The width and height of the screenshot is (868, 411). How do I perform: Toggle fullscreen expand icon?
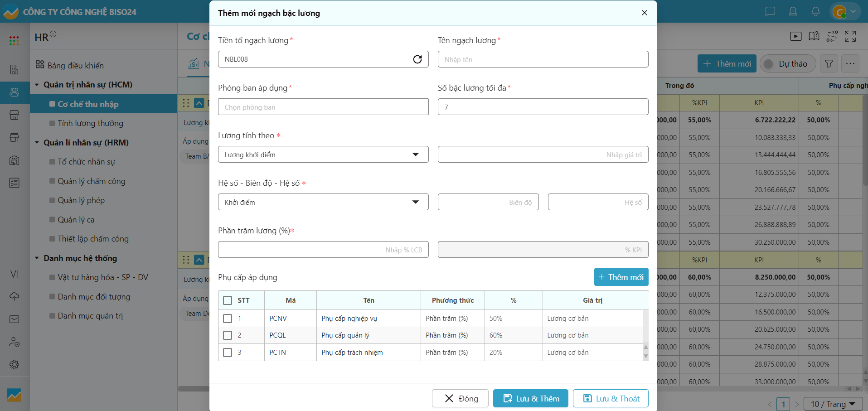(850, 36)
